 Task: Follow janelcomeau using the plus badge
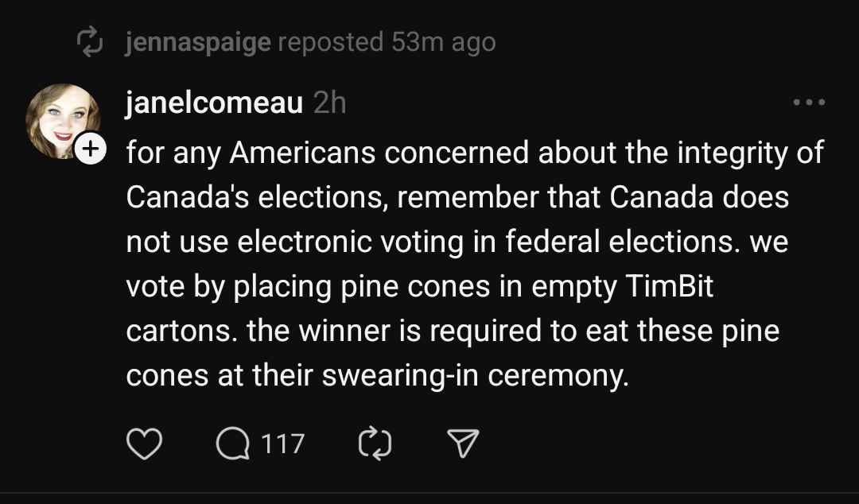click(x=91, y=148)
